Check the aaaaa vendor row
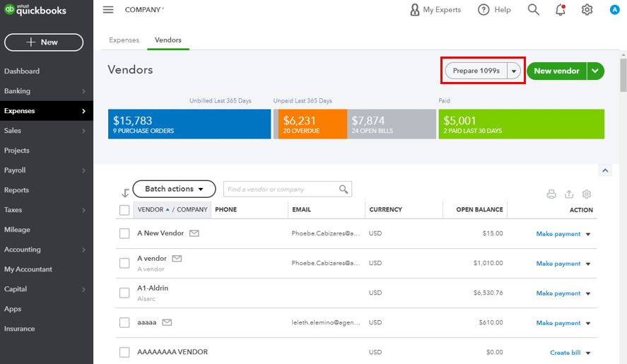627x364 pixels. 124,322
